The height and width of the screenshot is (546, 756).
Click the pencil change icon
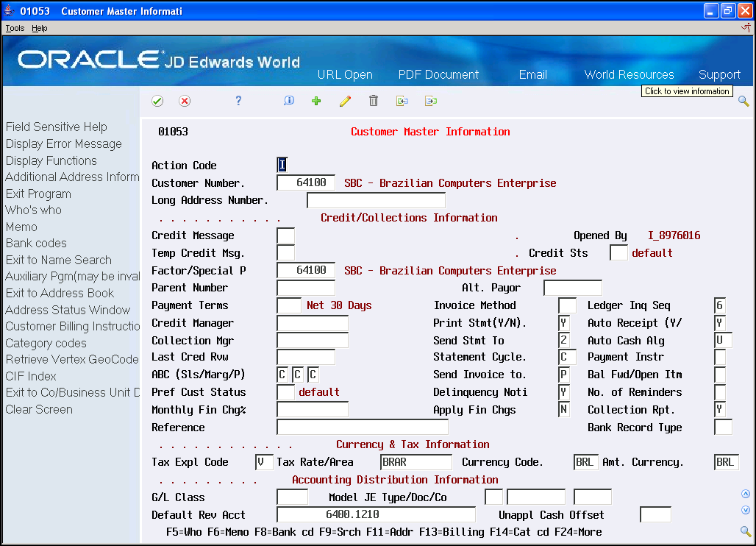(x=345, y=101)
